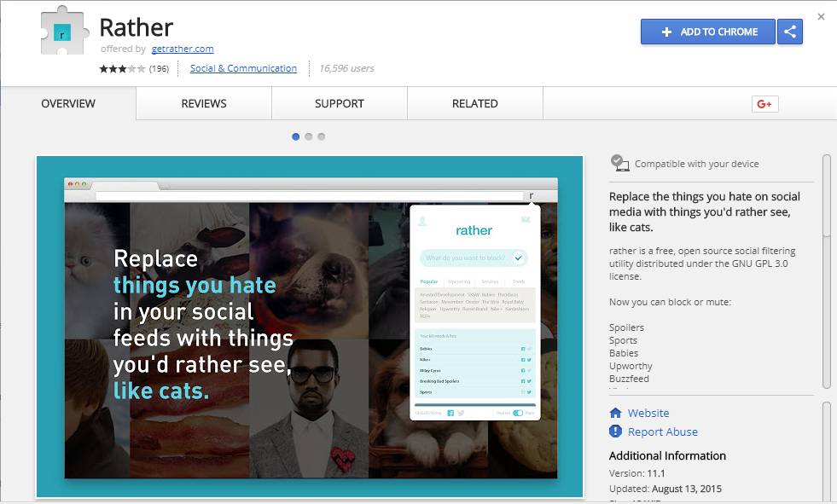
Task: Click the 16,596 users text
Action: tap(346, 68)
